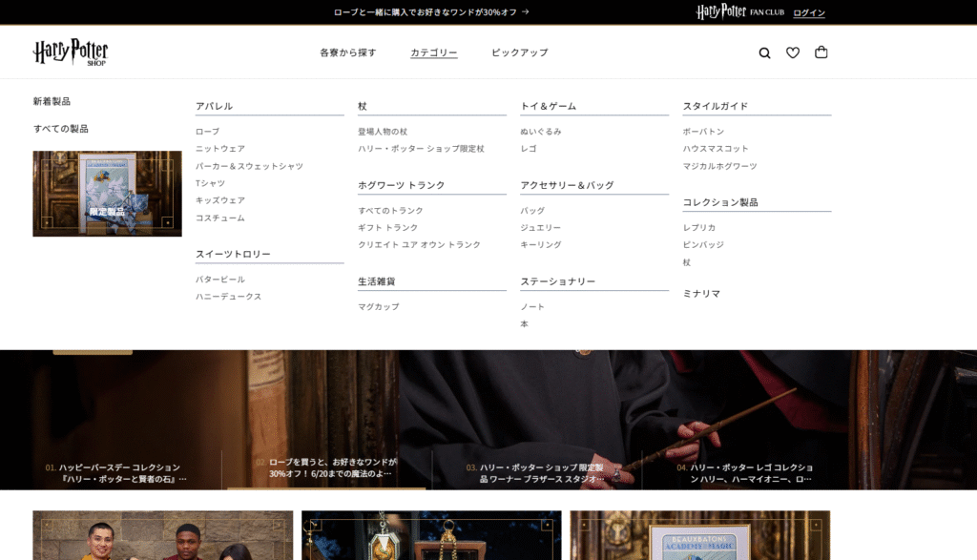Viewport: 977px width, 560px height.
Task: Select マグカップ link
Action: [x=378, y=307]
